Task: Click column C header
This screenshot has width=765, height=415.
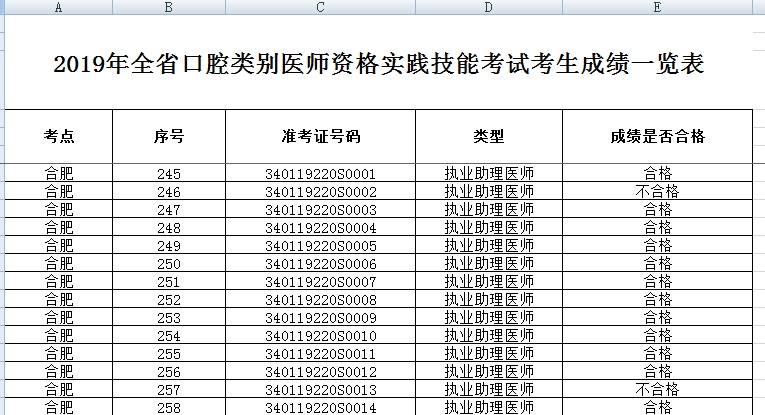Action: click(320, 8)
